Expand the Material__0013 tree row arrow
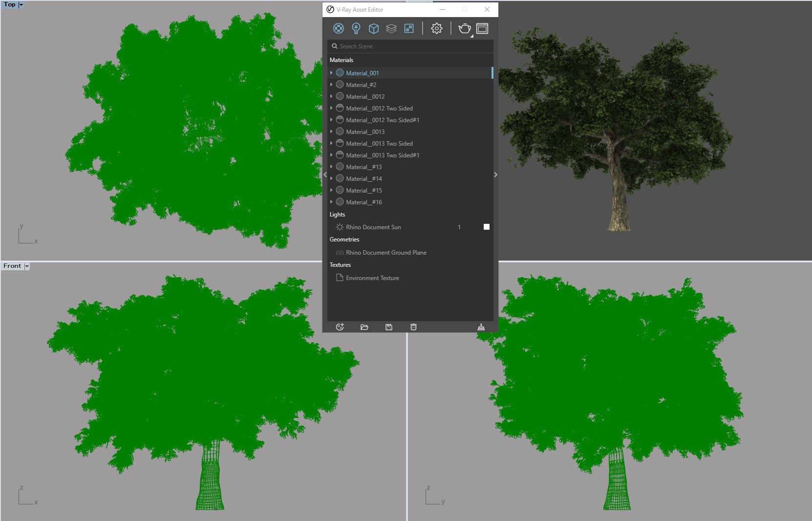812x521 pixels. click(331, 131)
